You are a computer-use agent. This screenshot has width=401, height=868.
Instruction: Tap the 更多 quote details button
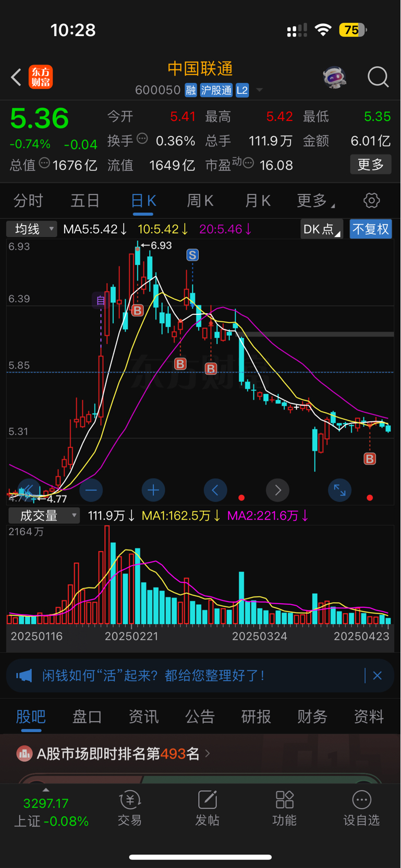pyautogui.click(x=371, y=165)
